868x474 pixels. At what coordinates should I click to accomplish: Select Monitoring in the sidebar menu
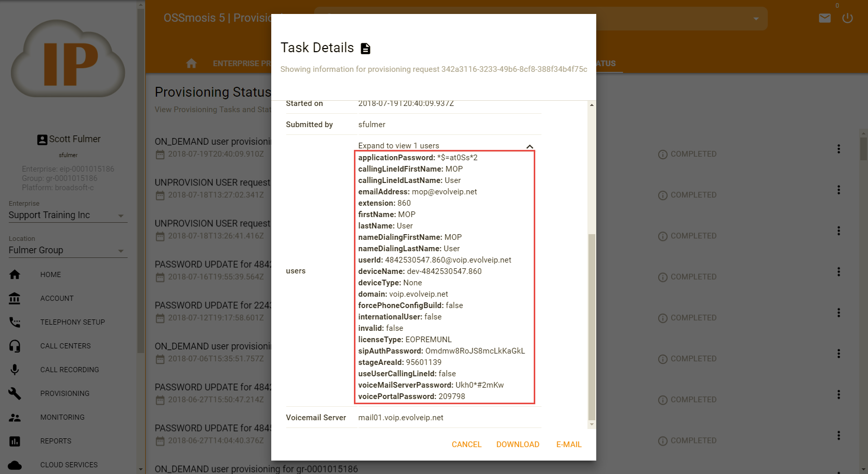pos(62,417)
